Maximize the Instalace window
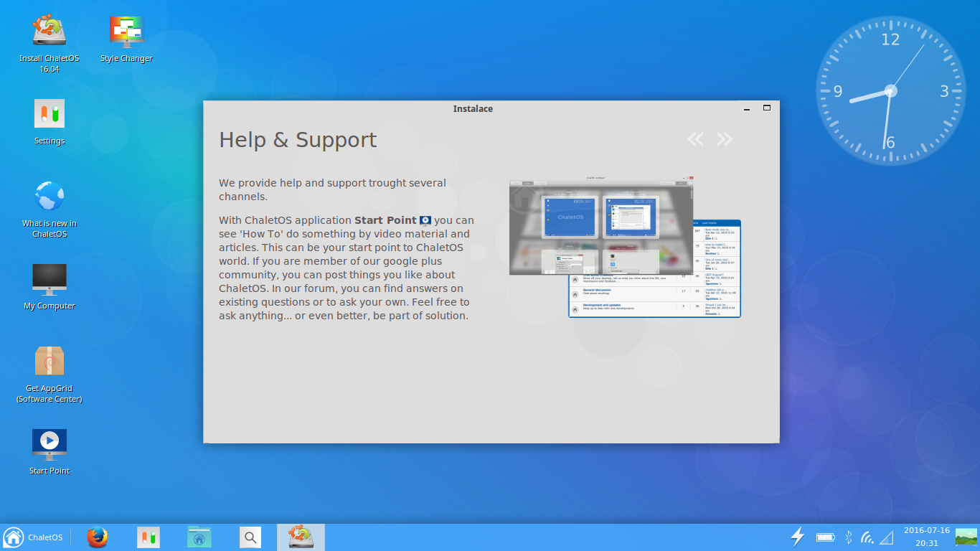This screenshot has height=551, width=980. point(766,108)
